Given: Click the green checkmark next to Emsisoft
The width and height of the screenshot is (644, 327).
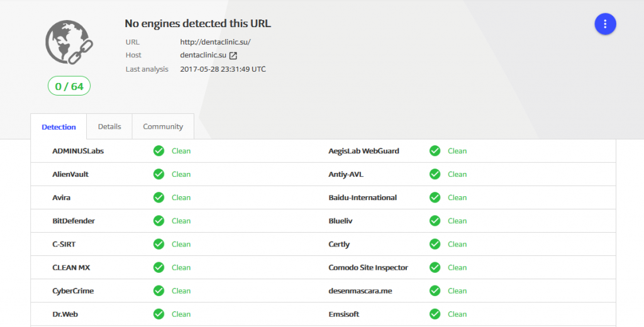Looking at the screenshot, I should tap(435, 314).
